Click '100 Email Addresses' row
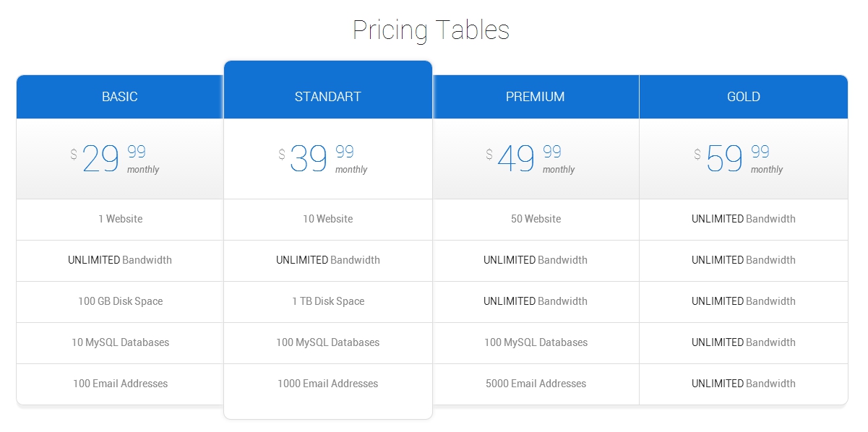 click(120, 384)
